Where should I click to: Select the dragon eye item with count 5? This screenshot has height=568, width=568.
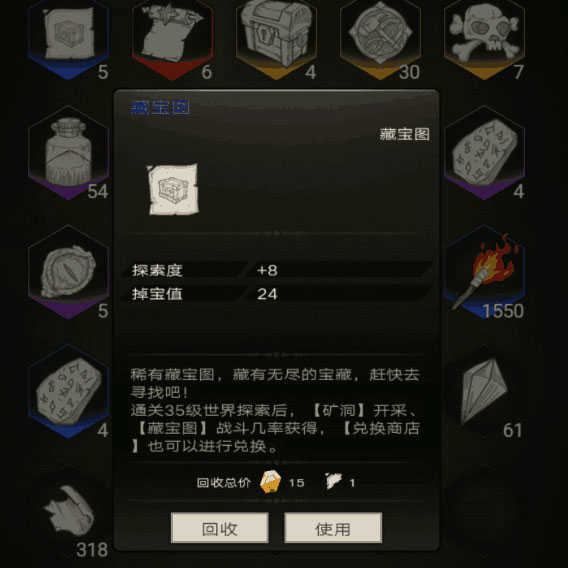tap(68, 272)
